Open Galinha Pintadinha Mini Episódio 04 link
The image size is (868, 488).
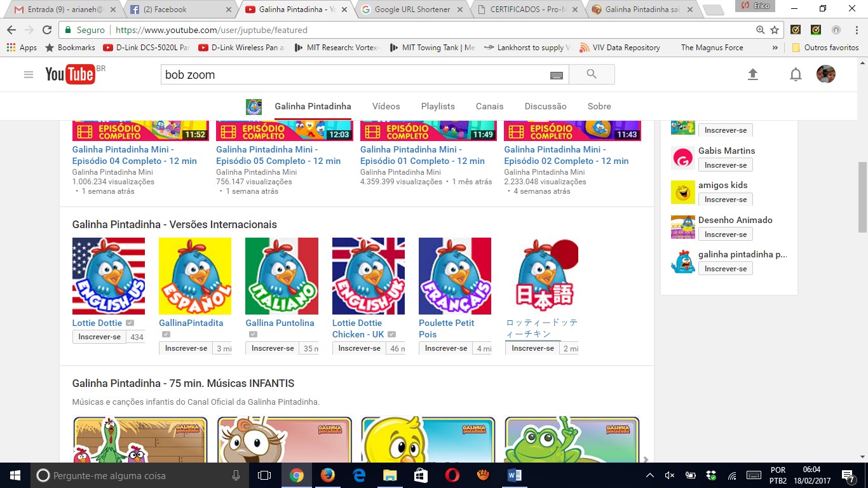pyautogui.click(x=134, y=155)
